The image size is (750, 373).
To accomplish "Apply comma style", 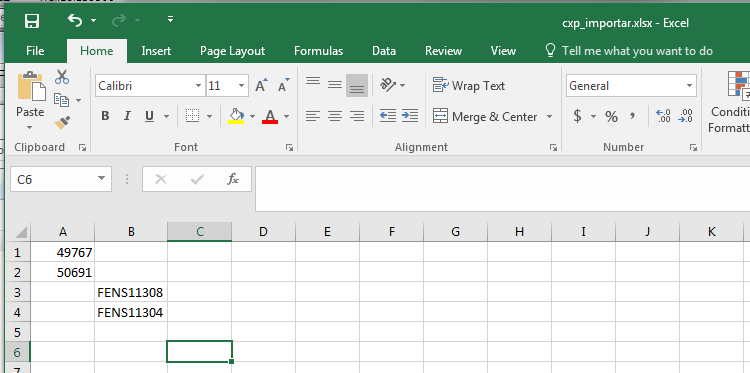I will coord(633,116).
